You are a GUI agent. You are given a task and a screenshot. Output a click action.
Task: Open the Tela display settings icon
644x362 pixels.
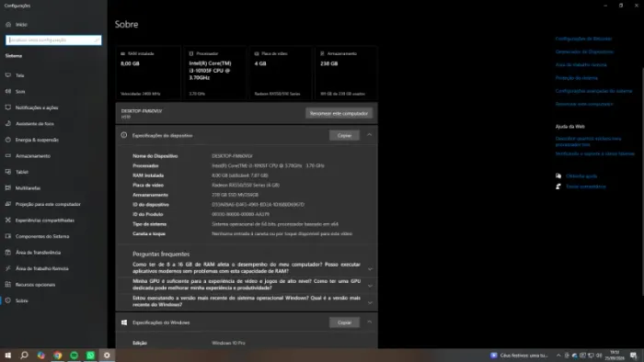[x=8, y=75]
